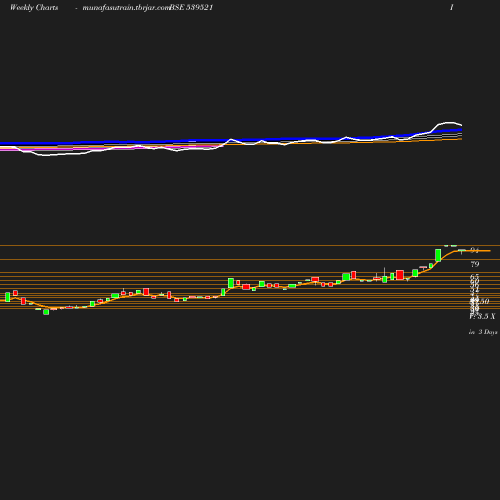This screenshot has height=500, width=500.
Task: Click the 'Weekly Charts' title text
Action: [34, 8]
